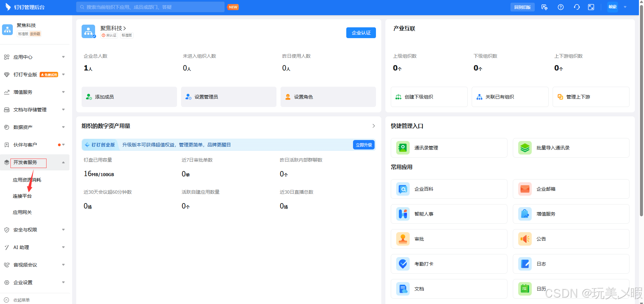Click the 立即升级 upgrade button

point(364,145)
